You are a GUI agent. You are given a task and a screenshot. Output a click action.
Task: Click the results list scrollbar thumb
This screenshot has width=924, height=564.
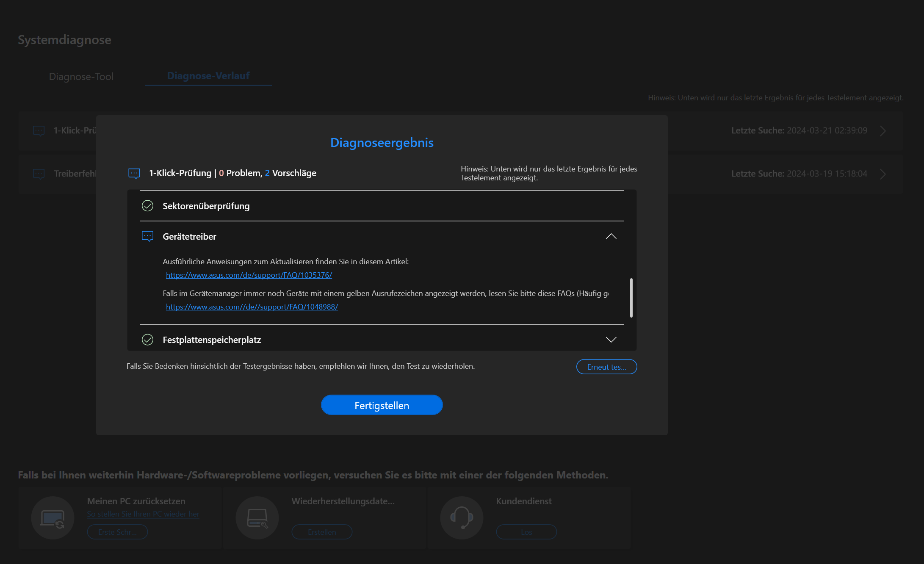click(x=631, y=298)
